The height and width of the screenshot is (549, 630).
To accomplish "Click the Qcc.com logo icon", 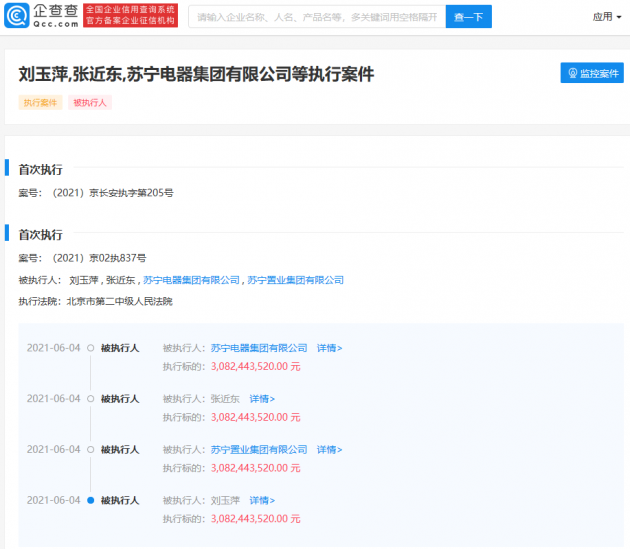I will [x=16, y=16].
